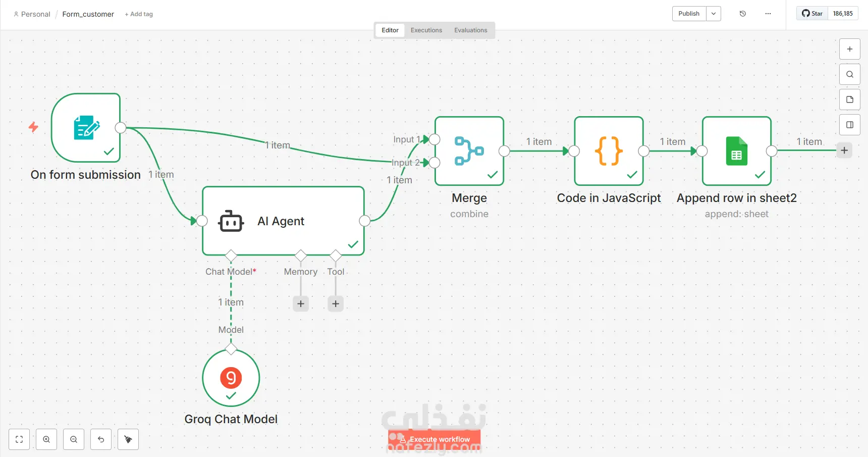
Task: Open the Groq Chat Model node
Action: [x=231, y=378]
